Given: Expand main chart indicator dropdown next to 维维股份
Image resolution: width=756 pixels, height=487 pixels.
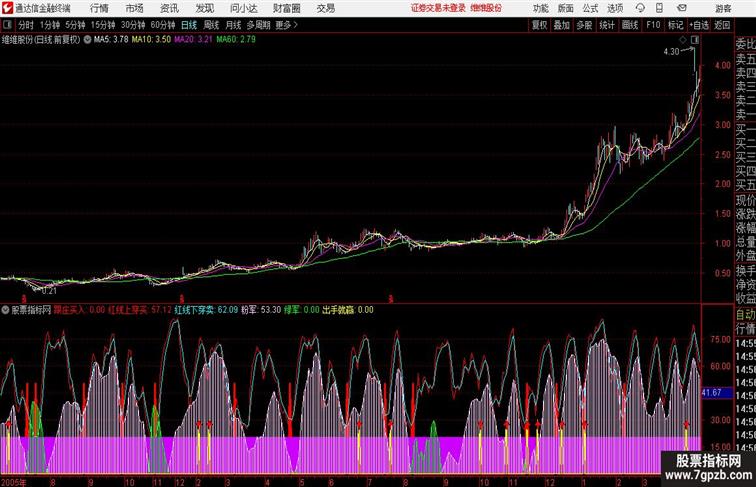Looking at the screenshot, I should (x=87, y=40).
